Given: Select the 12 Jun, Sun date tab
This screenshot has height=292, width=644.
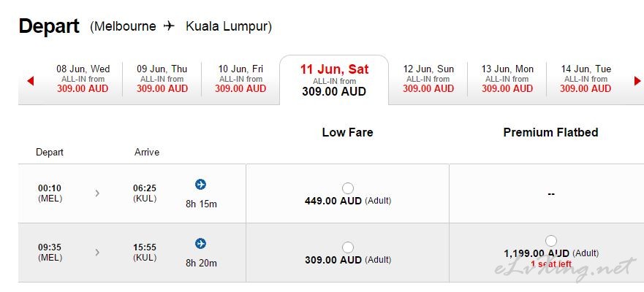Looking at the screenshot, I should click(x=428, y=79).
